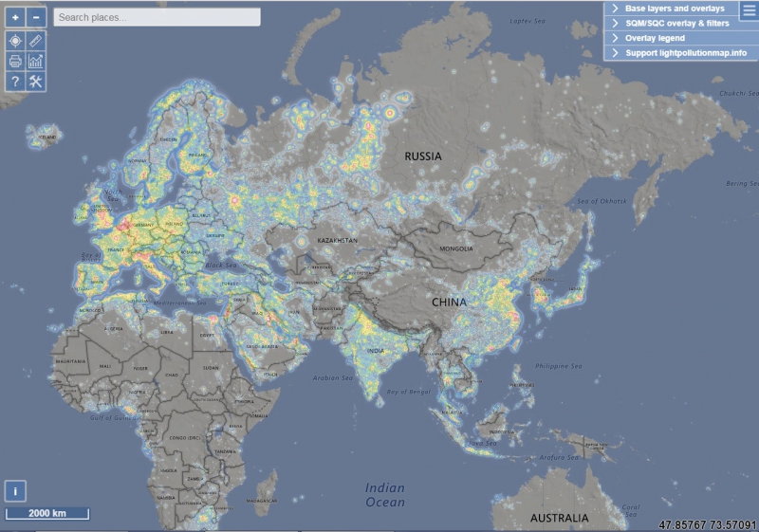Click the info button at bottom left
759x532 pixels.
[15, 491]
